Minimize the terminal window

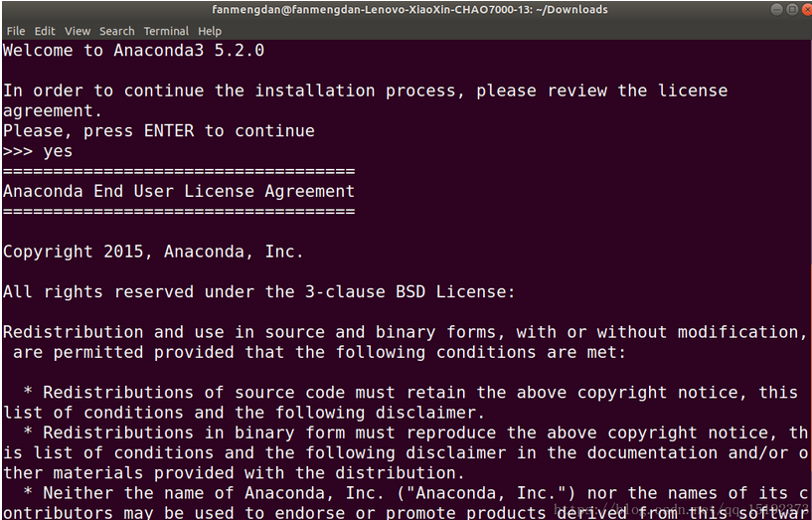[776, 9]
